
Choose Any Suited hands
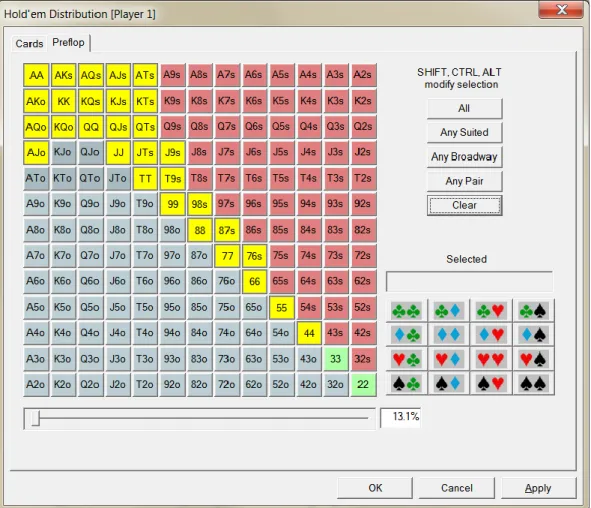[464, 133]
